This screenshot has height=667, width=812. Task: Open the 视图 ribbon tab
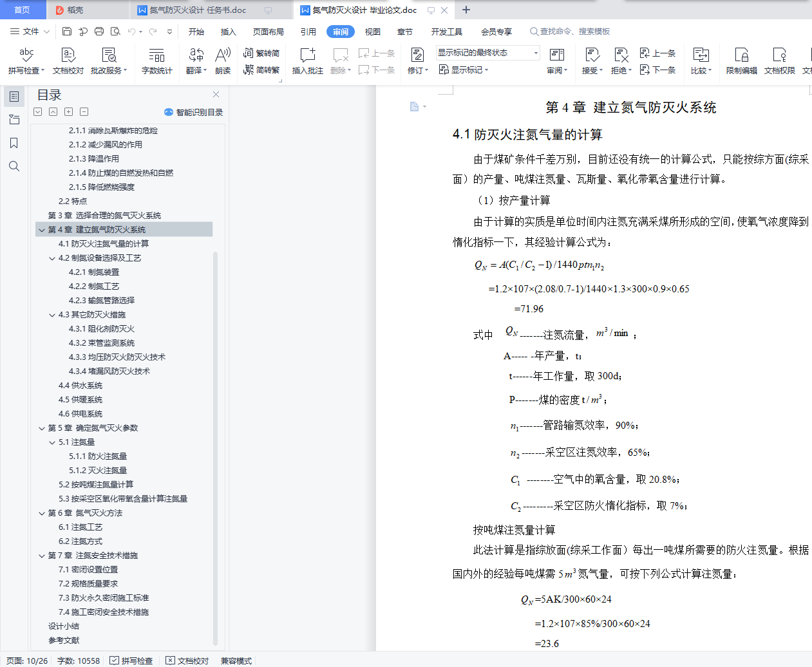[373, 32]
